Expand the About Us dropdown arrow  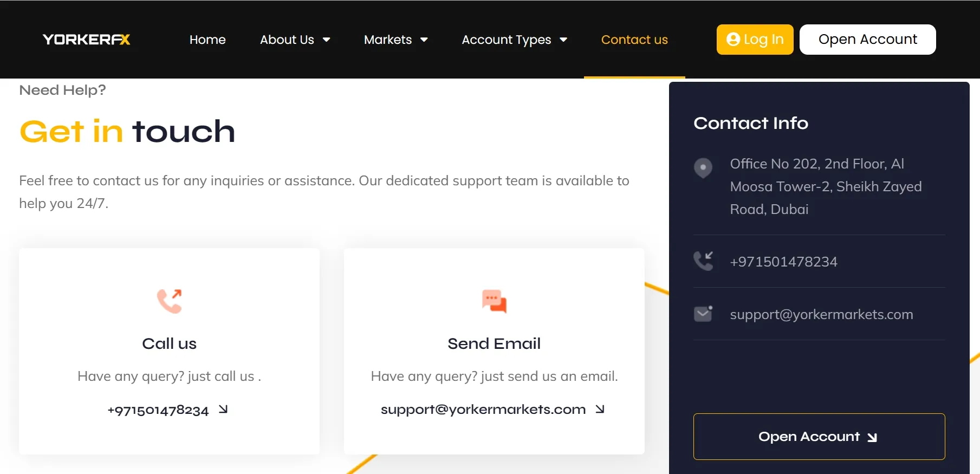pos(326,40)
